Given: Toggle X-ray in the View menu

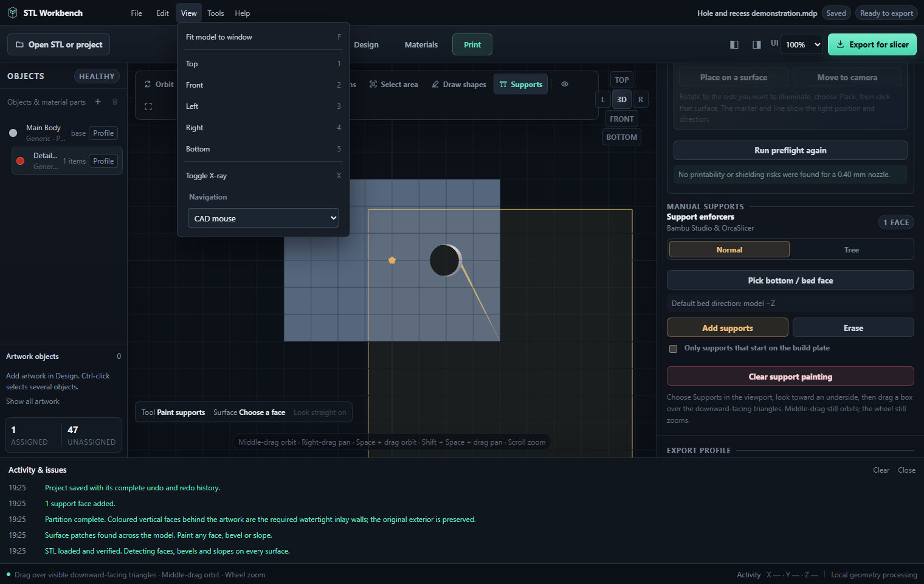Looking at the screenshot, I should pos(263,176).
